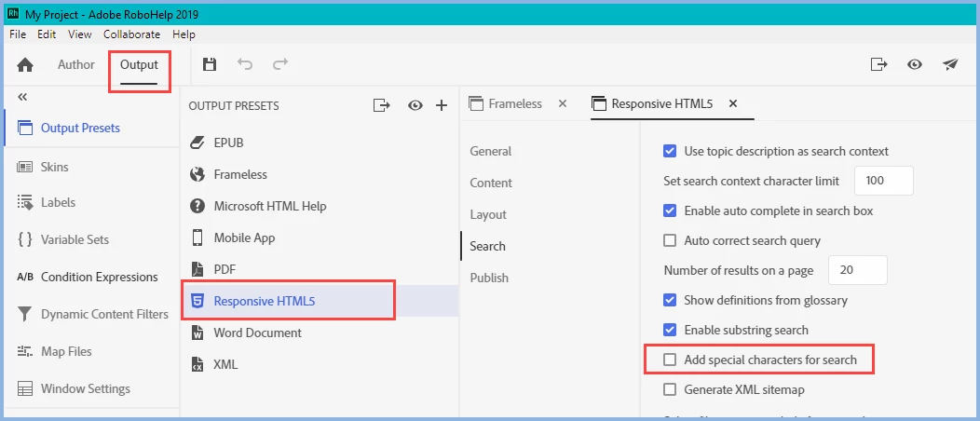Open the Content settings section
980x421 pixels.
[x=491, y=183]
